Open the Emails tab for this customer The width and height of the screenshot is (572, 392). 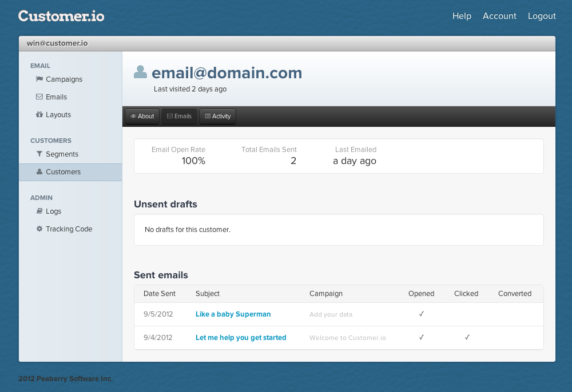[179, 116]
